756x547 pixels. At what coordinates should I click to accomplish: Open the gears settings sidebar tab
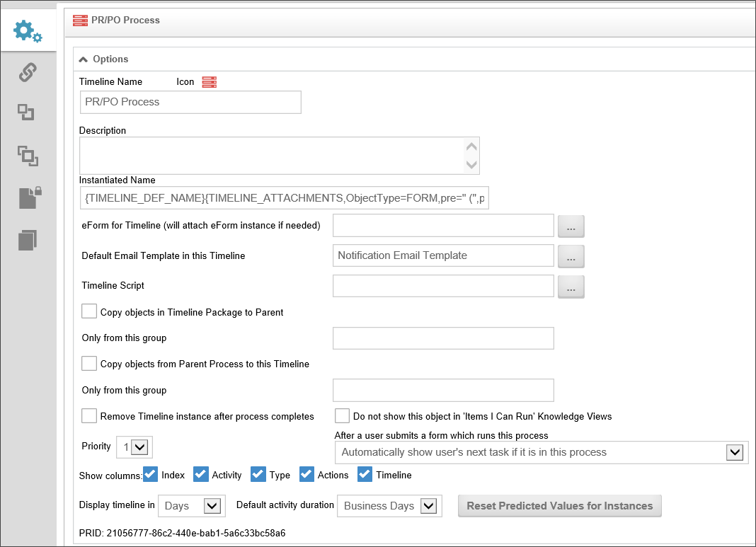coord(28,31)
